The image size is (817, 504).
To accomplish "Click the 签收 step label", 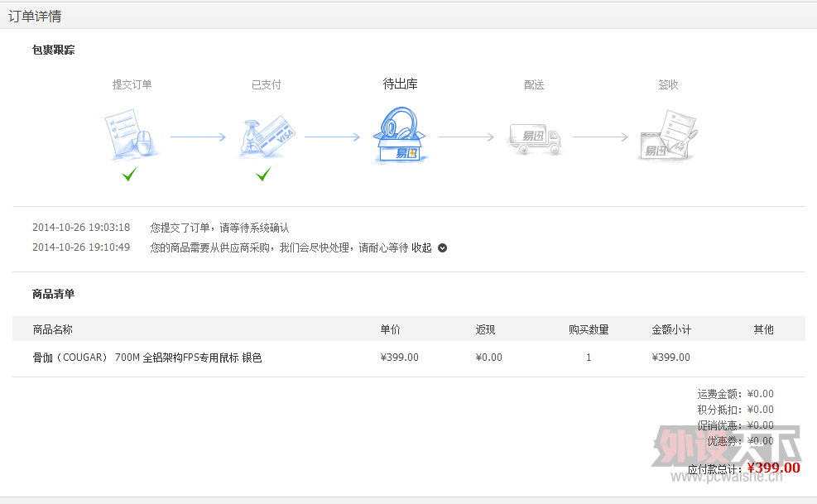I will pyautogui.click(x=669, y=84).
